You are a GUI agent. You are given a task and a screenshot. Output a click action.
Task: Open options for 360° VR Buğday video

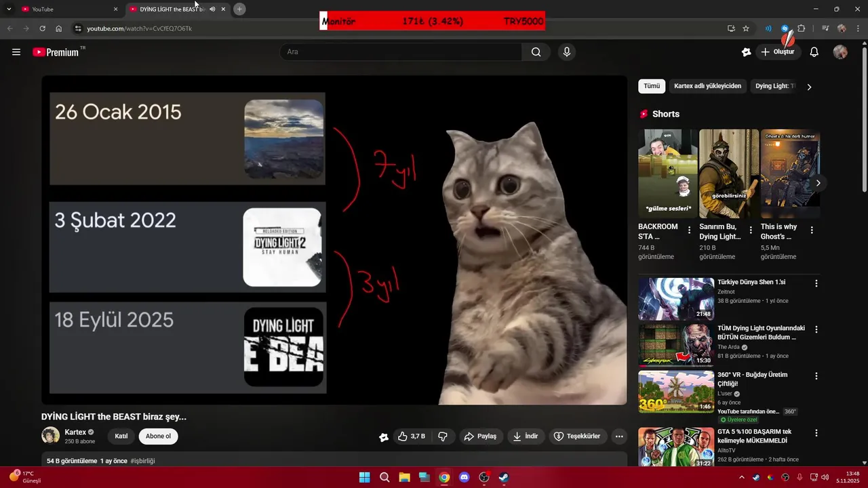(816, 376)
